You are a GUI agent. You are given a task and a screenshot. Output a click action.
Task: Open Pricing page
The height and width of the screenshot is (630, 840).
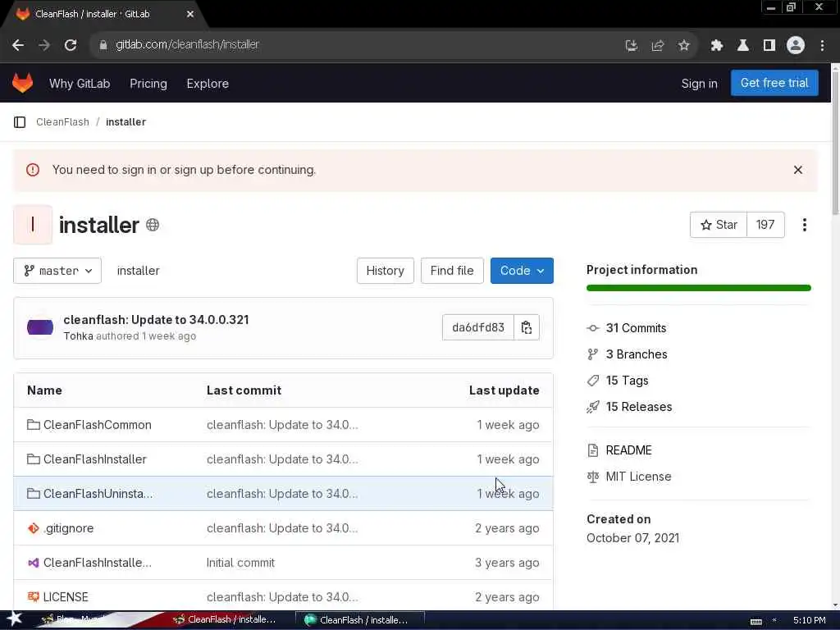(148, 84)
